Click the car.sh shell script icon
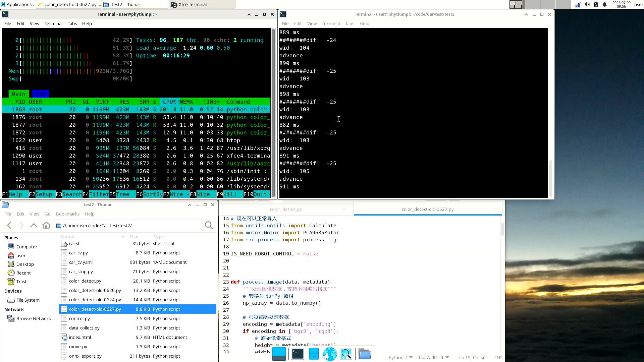Image resolution: width=644 pixels, height=362 pixels. (64, 244)
